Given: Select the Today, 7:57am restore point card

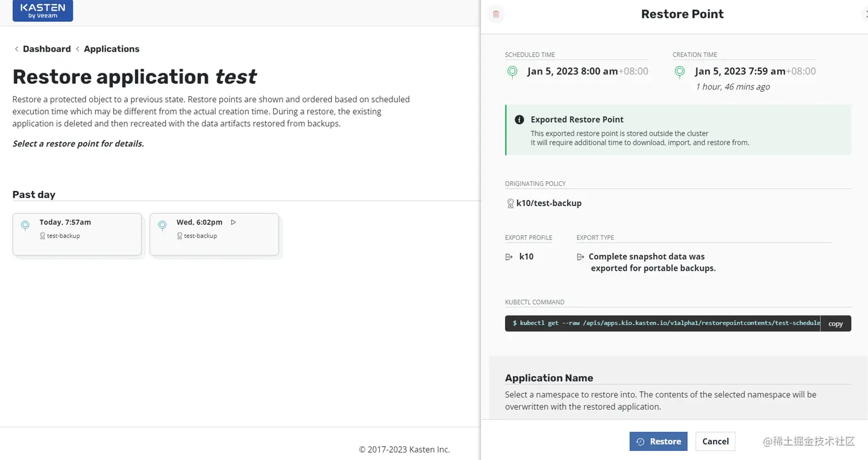Looking at the screenshot, I should [77, 234].
